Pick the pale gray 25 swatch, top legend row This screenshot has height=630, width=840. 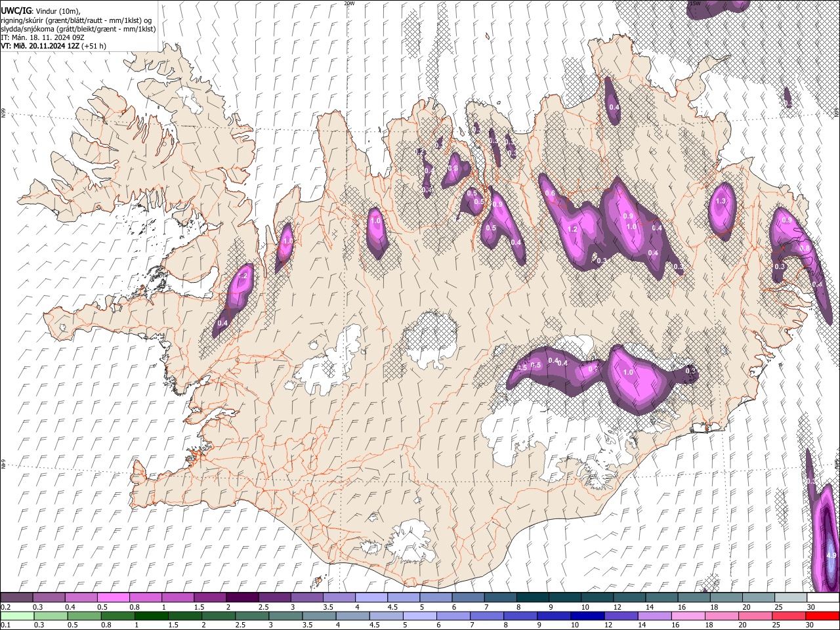coord(791,597)
